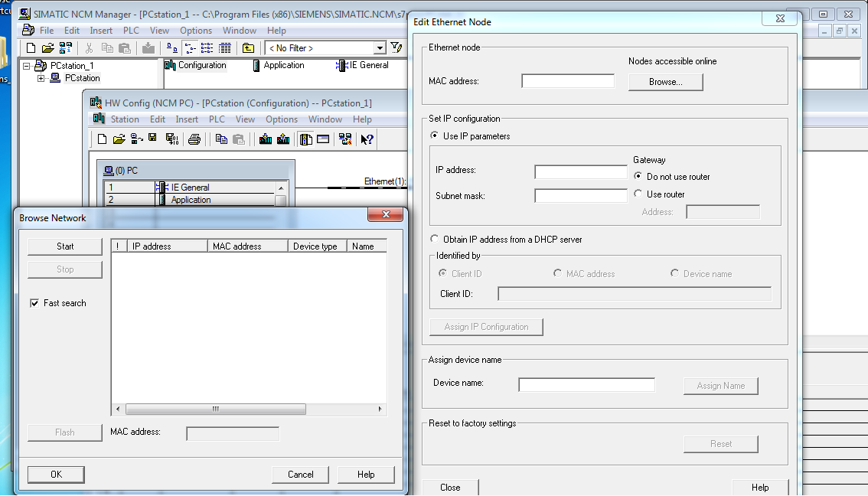Click Device type column header in Browse Network
Screen dimensions: 868x496
click(x=317, y=246)
